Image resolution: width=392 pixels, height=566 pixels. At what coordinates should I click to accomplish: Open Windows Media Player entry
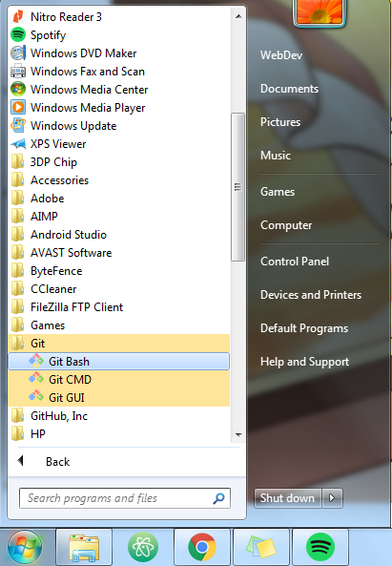tap(118, 107)
